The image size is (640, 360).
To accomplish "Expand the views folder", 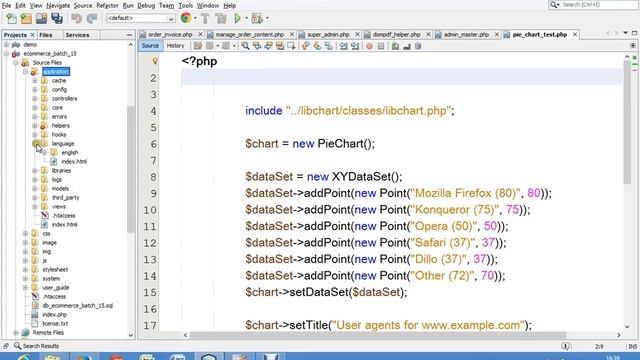I will (x=35, y=207).
